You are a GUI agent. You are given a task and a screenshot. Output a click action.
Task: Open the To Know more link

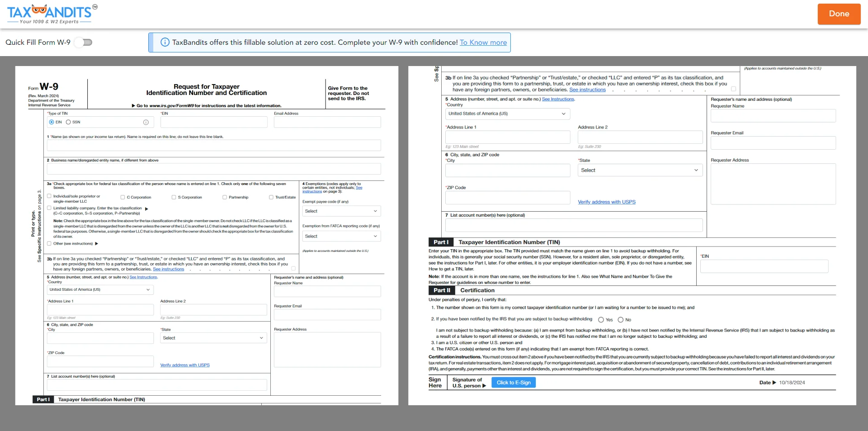click(483, 42)
